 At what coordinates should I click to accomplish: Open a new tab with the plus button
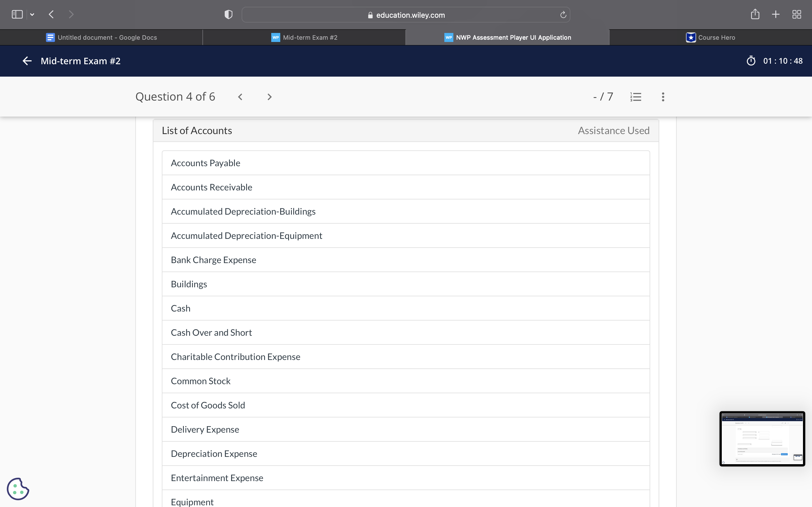click(x=775, y=14)
